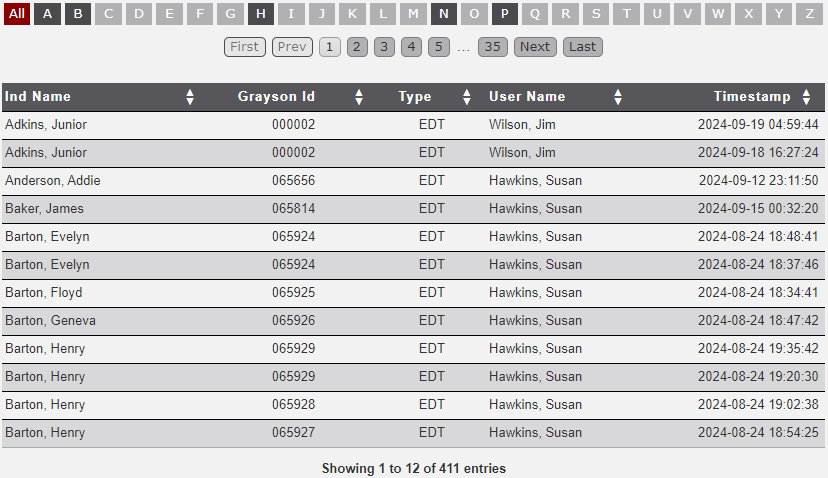The height and width of the screenshot is (478, 828).
Task: Show All entries filter
Action: point(17,14)
